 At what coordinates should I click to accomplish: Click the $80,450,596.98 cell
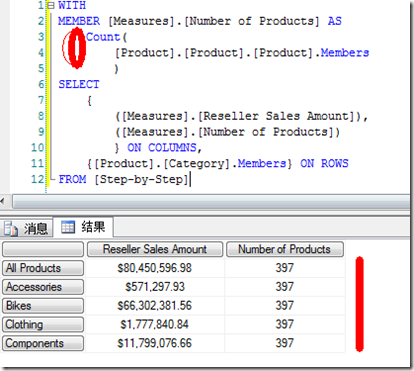pyautogui.click(x=155, y=268)
